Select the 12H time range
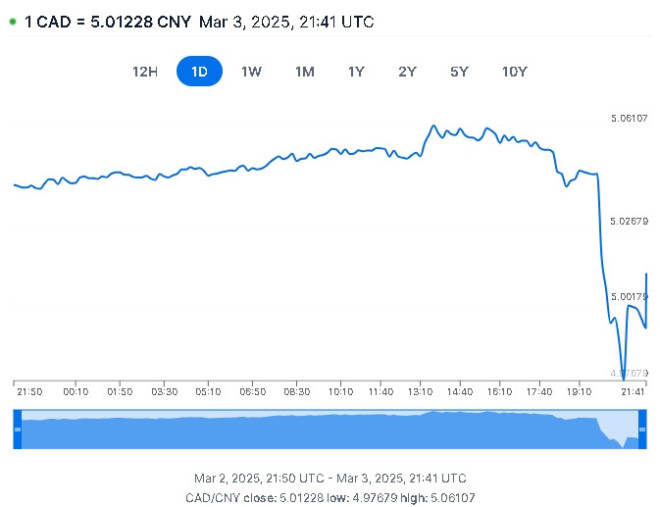Image resolution: width=660 pixels, height=507 pixels. (145, 72)
